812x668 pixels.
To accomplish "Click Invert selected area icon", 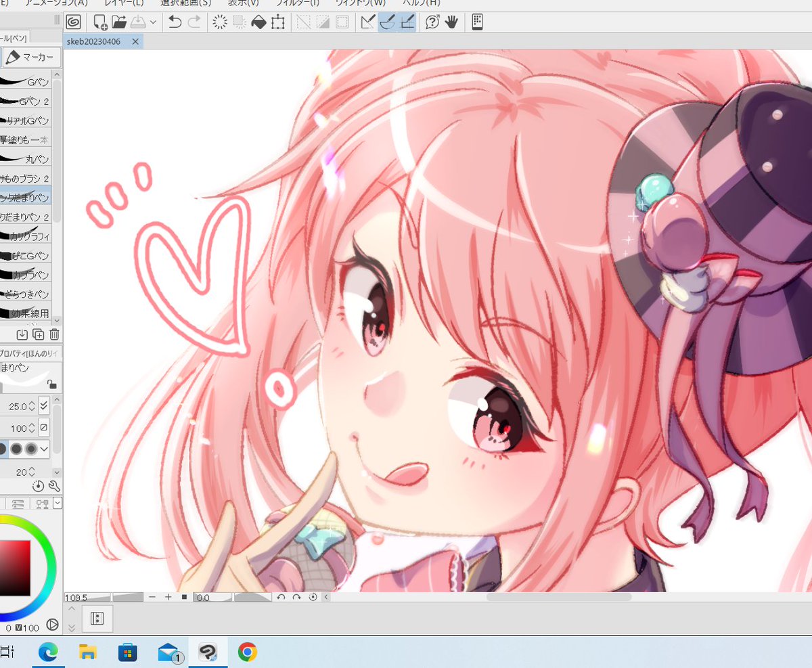I will pyautogui.click(x=323, y=22).
